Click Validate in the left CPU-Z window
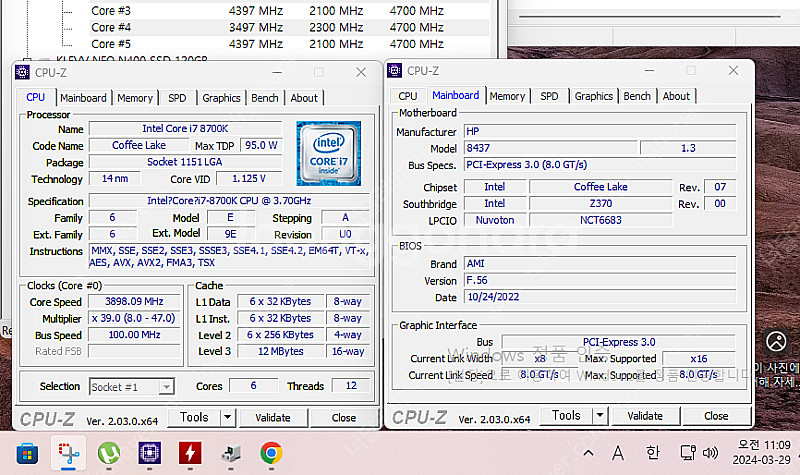Viewport: 800px width, 475px height. (273, 417)
